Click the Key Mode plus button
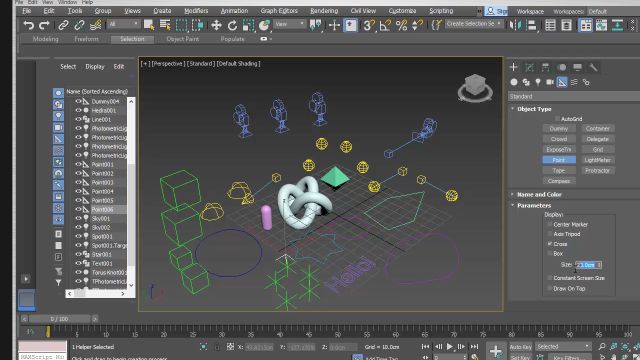The height and width of the screenshot is (360, 640). point(496,351)
